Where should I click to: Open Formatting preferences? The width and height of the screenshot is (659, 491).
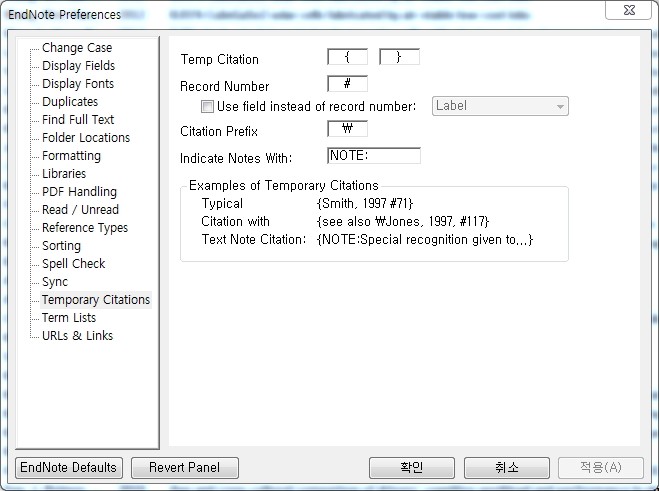tap(71, 156)
